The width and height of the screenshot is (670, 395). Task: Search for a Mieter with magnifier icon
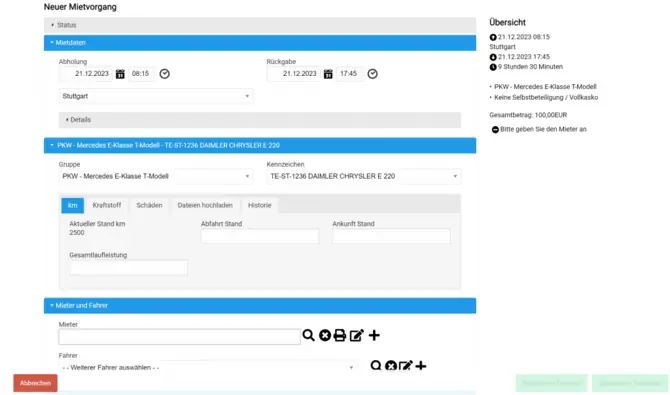[x=309, y=335]
